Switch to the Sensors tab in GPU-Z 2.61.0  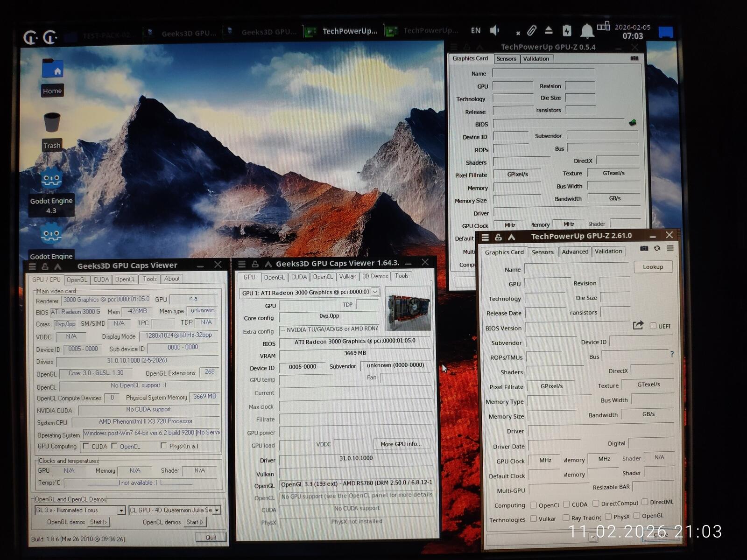point(543,252)
